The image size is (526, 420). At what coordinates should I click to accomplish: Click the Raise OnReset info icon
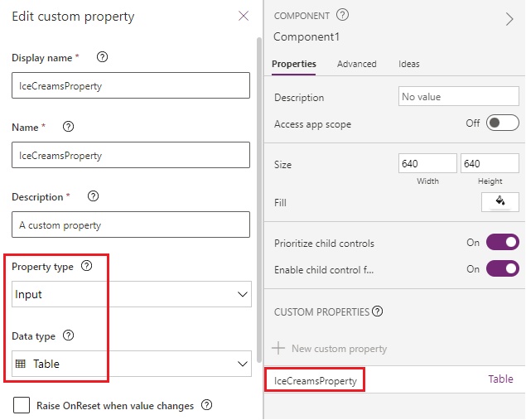[x=207, y=405]
